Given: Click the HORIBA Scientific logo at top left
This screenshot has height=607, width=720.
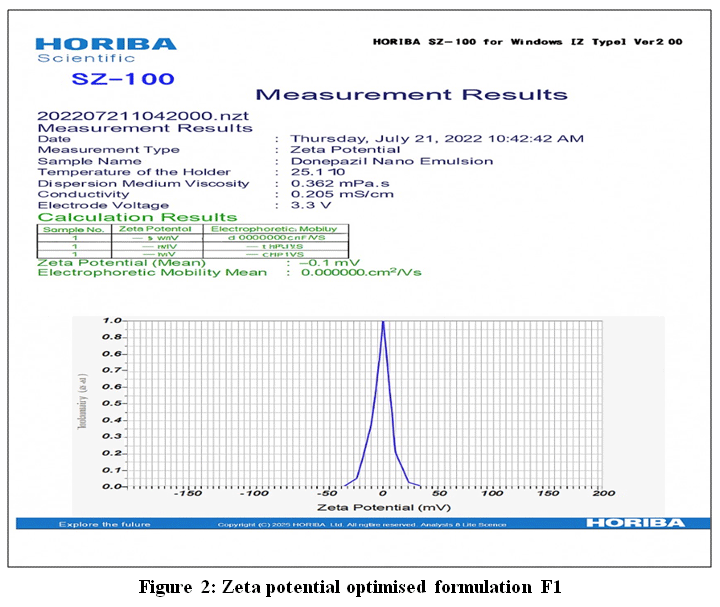Looking at the screenshot, I should click(x=105, y=50).
